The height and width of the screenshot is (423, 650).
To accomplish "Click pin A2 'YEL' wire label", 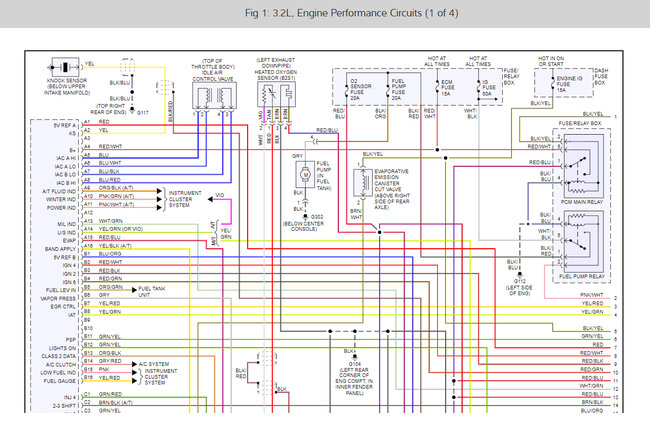I will (103, 130).
